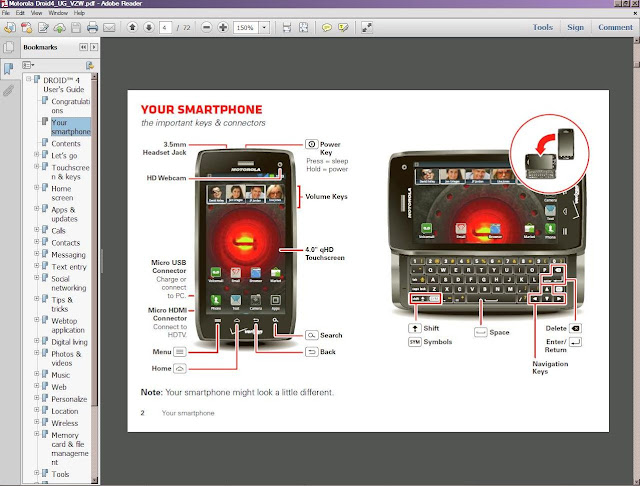
Task: Open the Memory card & file management bookmark
Action: (x=70, y=449)
